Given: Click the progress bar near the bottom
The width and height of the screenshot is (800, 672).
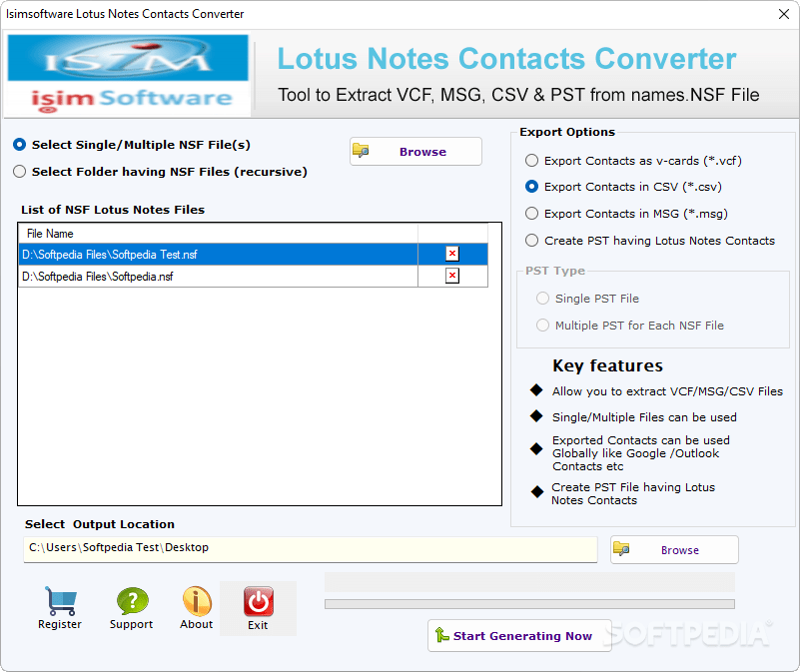Looking at the screenshot, I should tap(529, 603).
